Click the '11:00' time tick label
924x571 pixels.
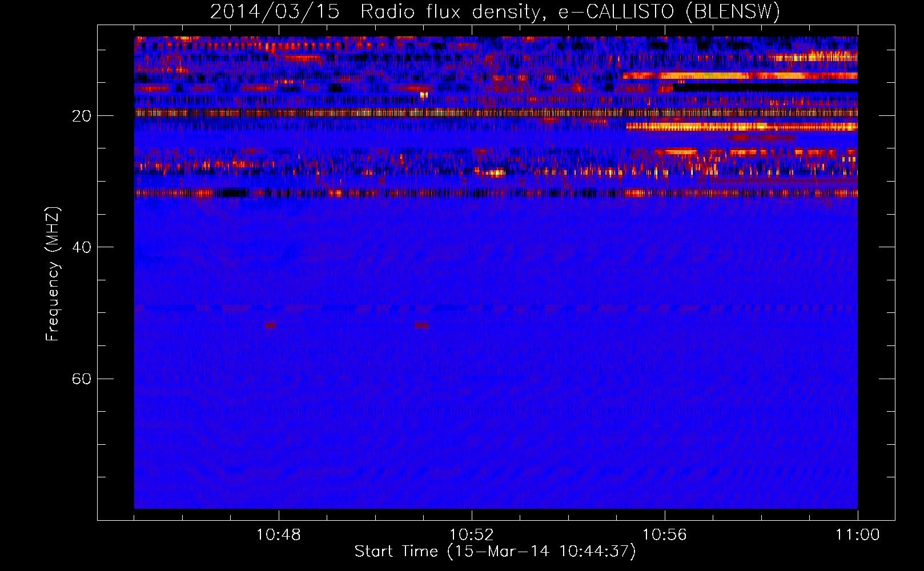click(x=858, y=535)
